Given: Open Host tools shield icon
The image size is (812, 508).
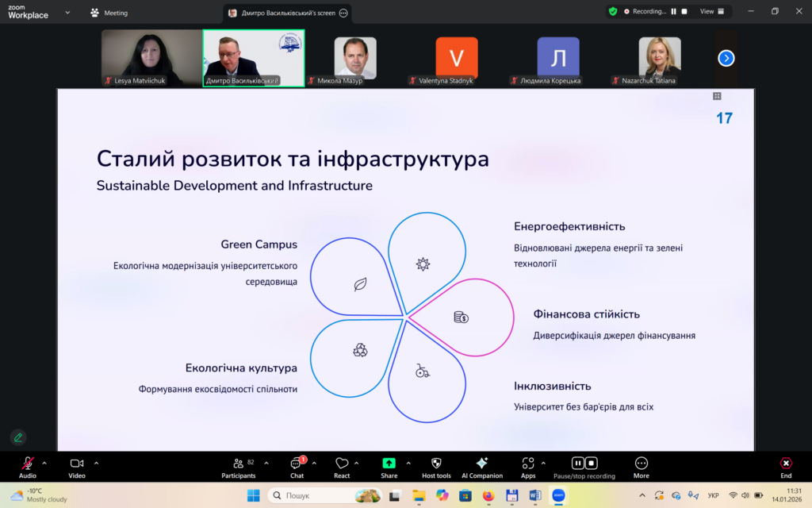Looking at the screenshot, I should point(436,464).
